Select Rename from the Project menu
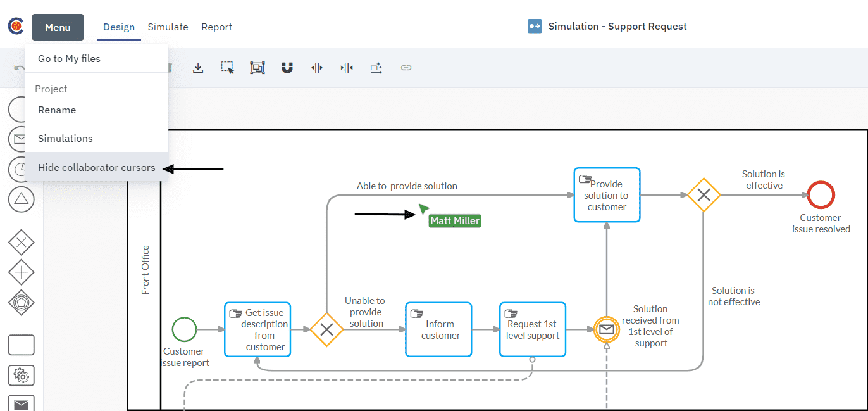 (57, 110)
